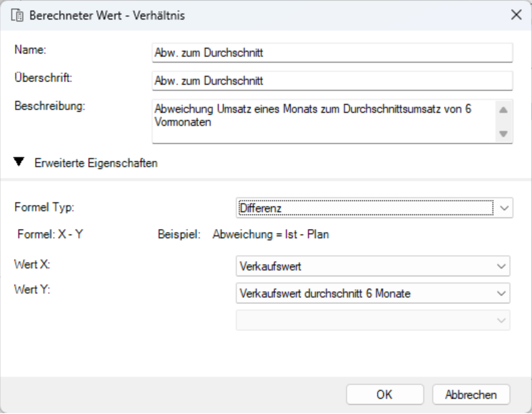The image size is (532, 414).
Task: Click the 'Beschreibung:' label
Action: [50, 106]
